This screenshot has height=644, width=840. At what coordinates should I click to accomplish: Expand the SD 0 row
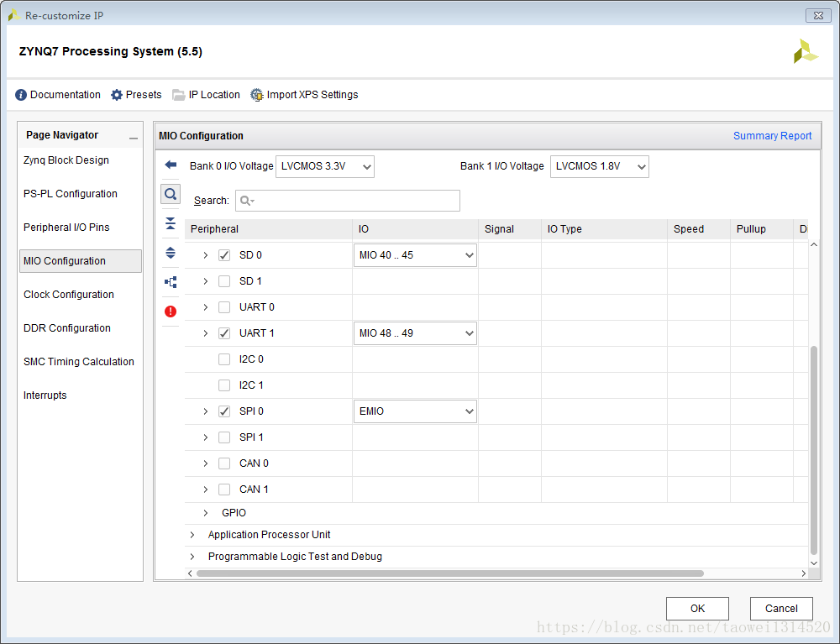coord(205,255)
